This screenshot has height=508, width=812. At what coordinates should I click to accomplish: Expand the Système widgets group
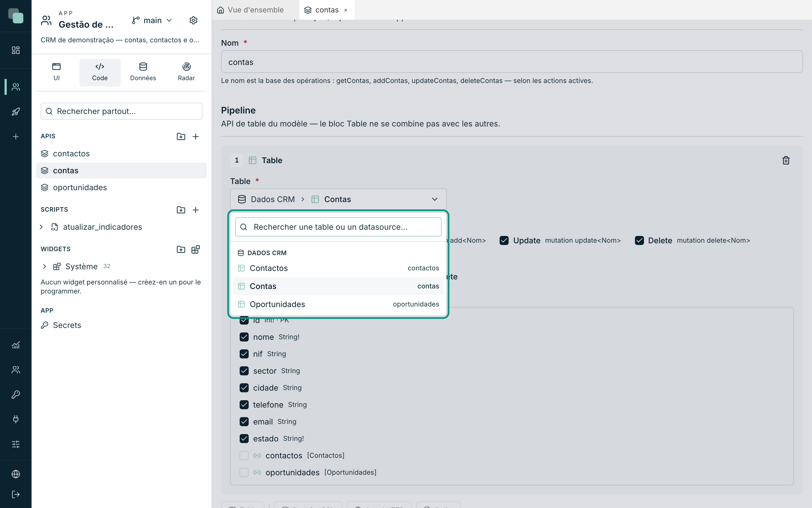(44, 266)
